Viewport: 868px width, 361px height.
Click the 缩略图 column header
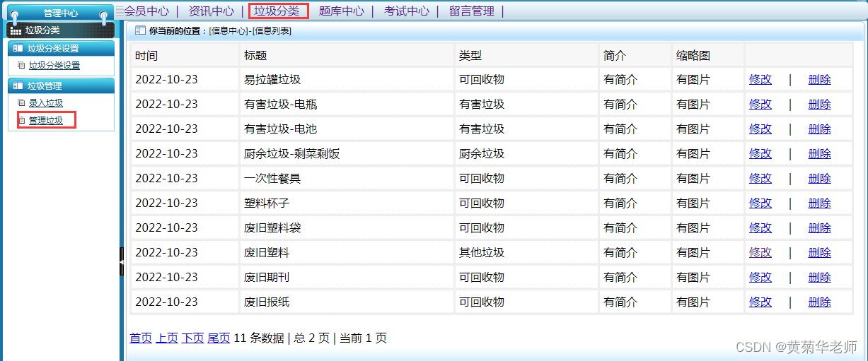pos(708,56)
